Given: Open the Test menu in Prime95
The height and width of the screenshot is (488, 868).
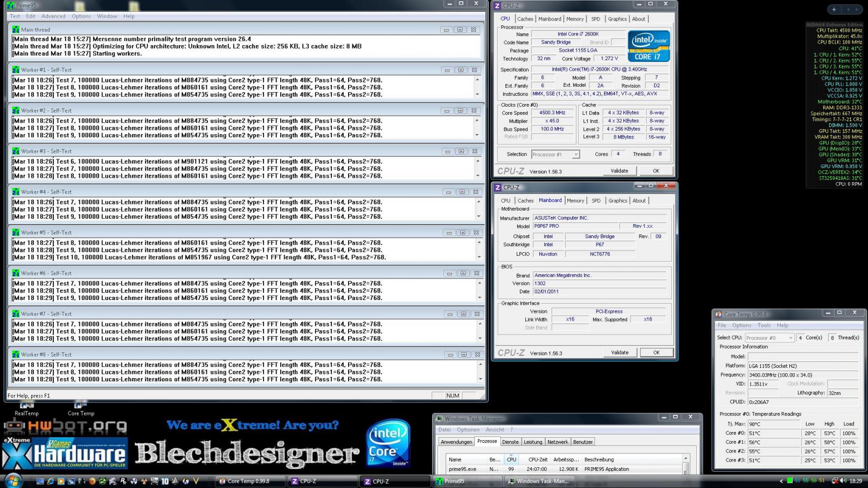Looking at the screenshot, I should coord(15,16).
